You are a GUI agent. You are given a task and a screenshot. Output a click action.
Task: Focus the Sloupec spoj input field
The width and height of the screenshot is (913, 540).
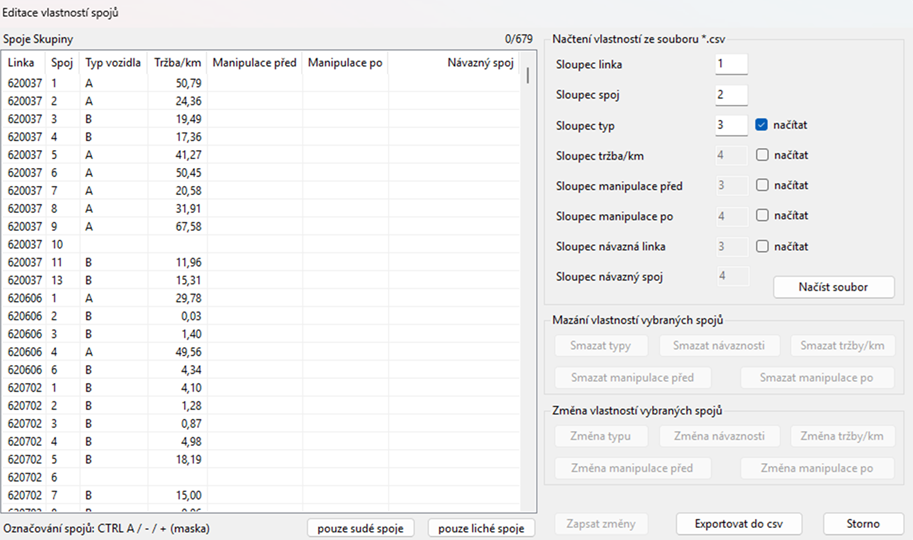731,95
